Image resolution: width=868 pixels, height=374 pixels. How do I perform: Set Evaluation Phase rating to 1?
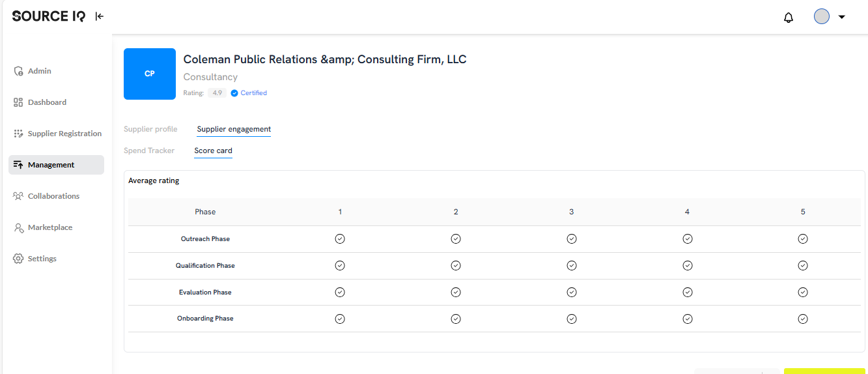coord(340,293)
